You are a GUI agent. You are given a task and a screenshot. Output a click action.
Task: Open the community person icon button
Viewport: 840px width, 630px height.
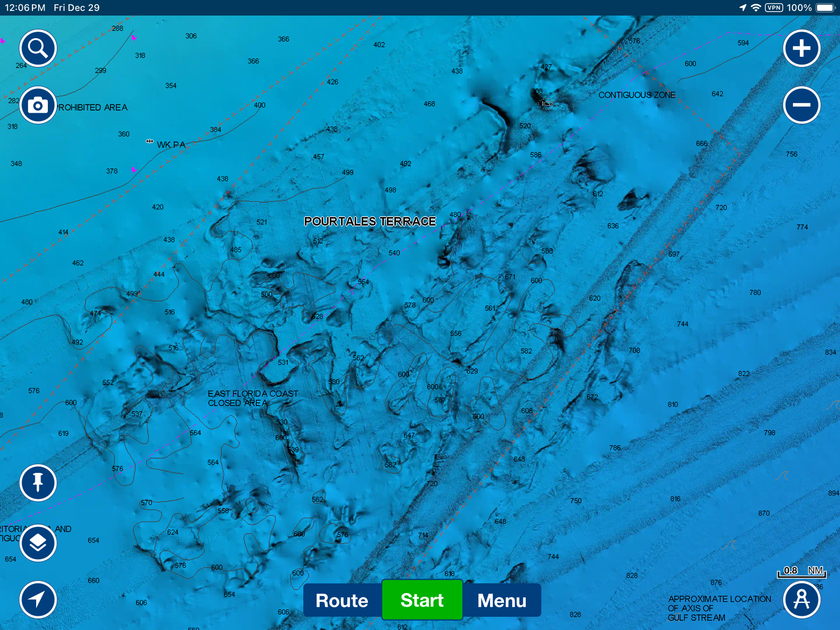pyautogui.click(x=802, y=599)
